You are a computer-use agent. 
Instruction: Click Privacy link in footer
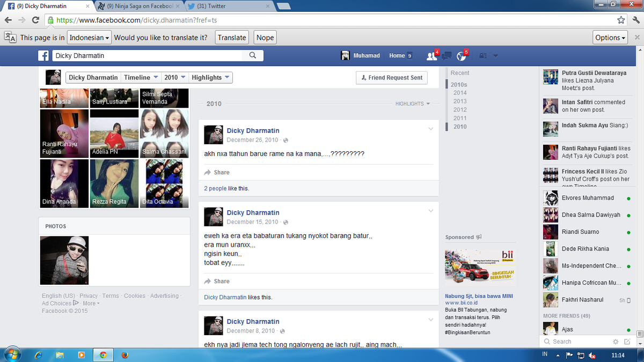pos(89,296)
